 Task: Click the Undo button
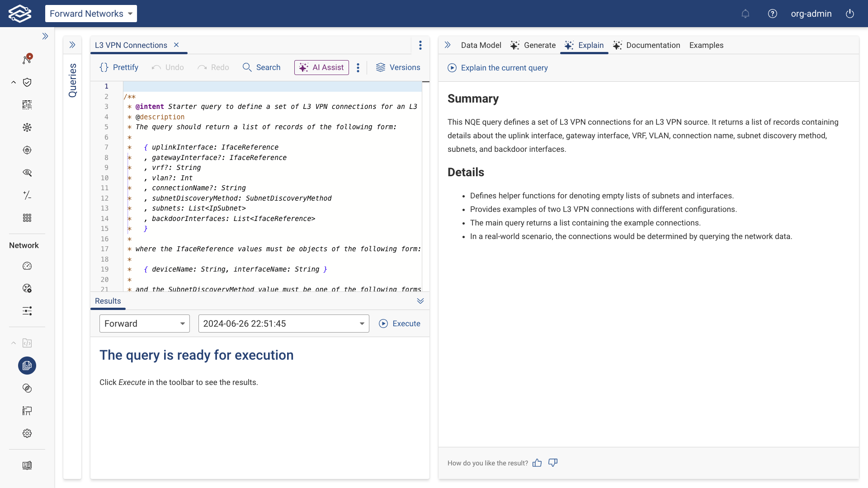click(x=168, y=67)
